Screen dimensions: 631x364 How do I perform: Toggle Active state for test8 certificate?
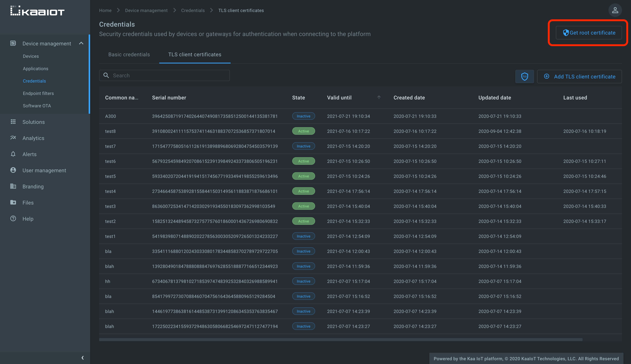303,131
